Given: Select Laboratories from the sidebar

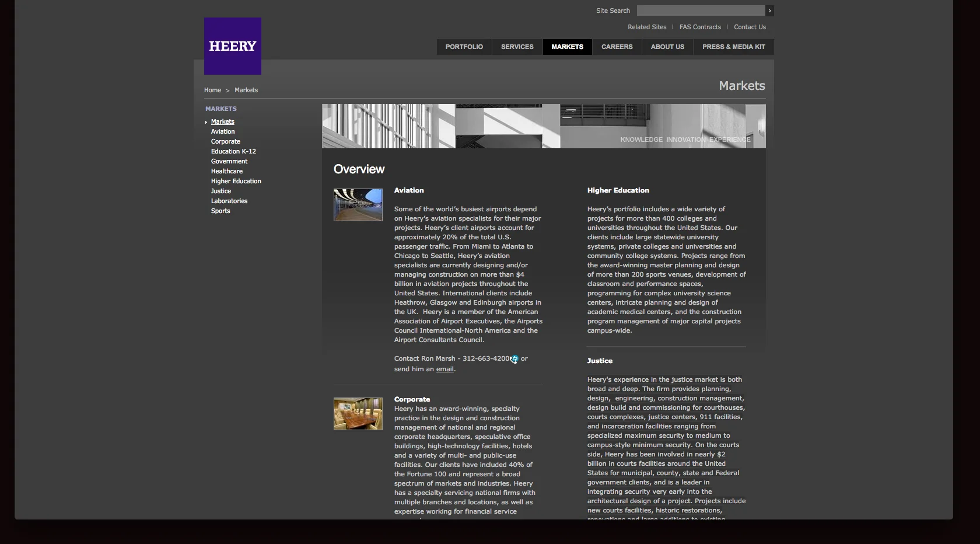Looking at the screenshot, I should pos(229,201).
